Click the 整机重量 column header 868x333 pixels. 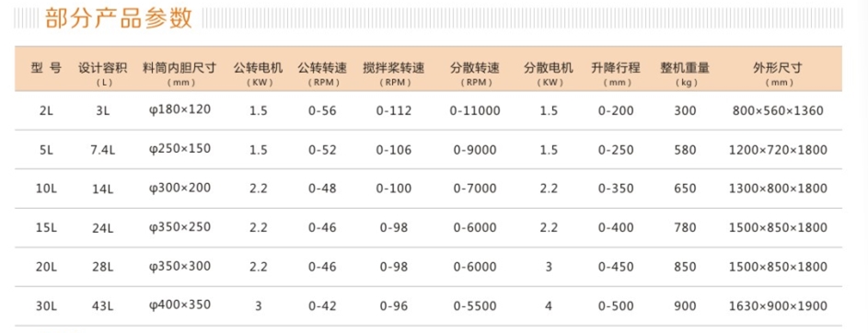point(685,69)
